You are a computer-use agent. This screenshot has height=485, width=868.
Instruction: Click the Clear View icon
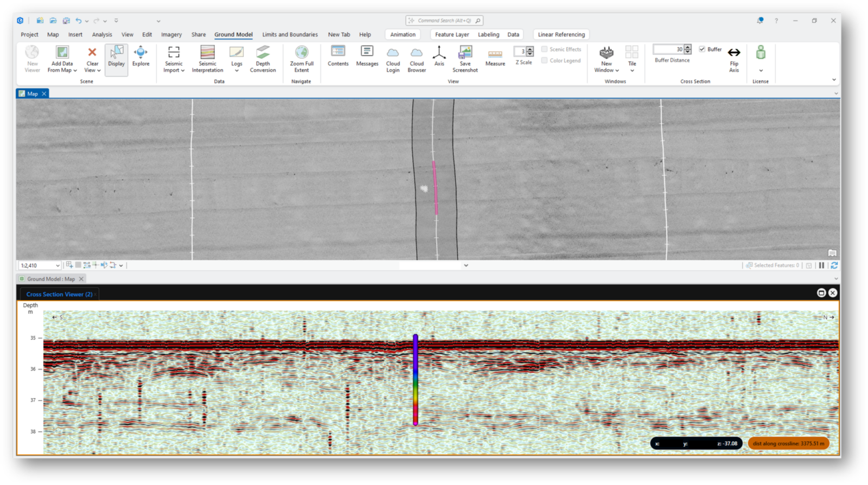[92, 53]
